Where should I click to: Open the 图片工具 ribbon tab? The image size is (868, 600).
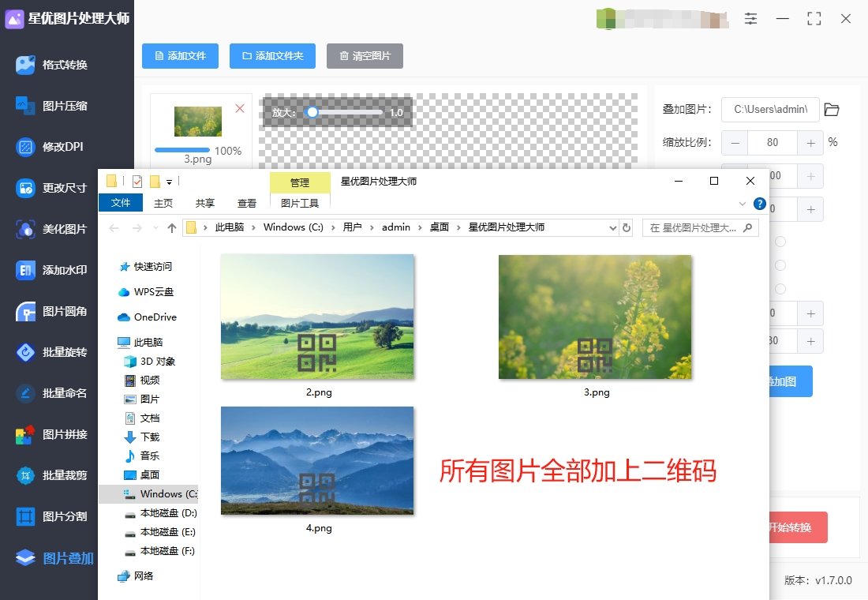300,204
